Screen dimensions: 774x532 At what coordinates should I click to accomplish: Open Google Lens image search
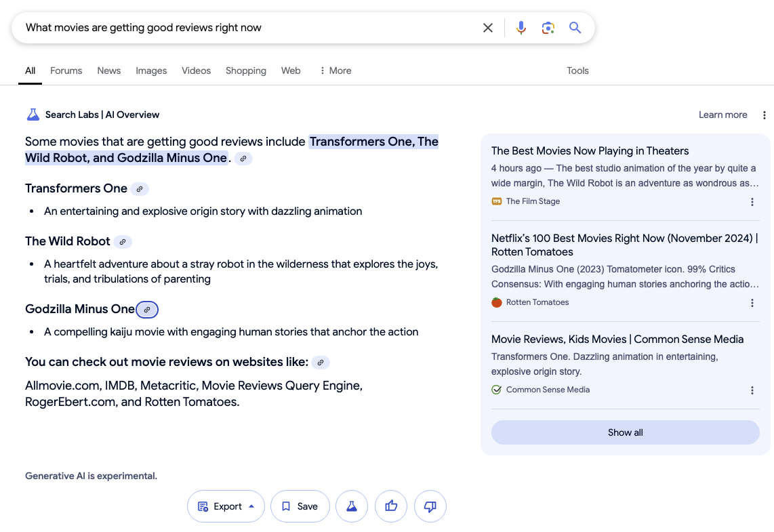[x=548, y=28]
